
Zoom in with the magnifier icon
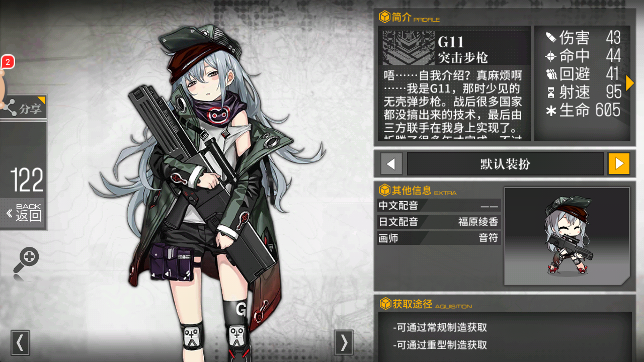coord(26,260)
